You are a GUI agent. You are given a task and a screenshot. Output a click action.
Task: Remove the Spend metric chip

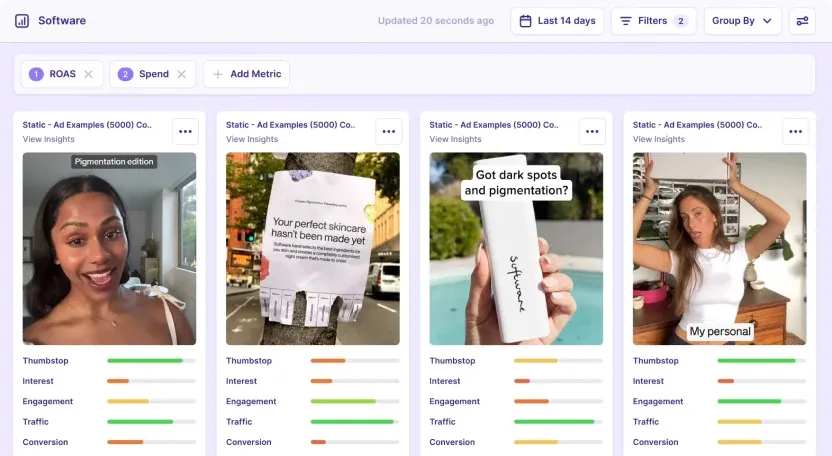pyautogui.click(x=181, y=74)
